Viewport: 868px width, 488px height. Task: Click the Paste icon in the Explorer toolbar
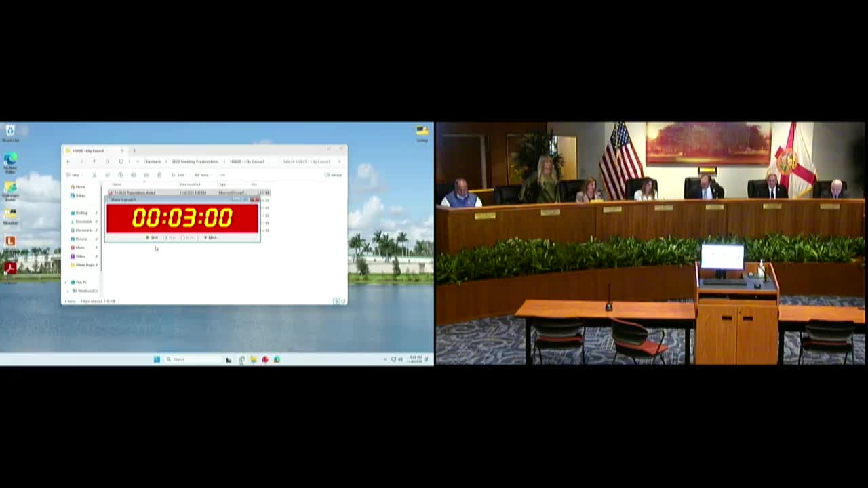(120, 175)
